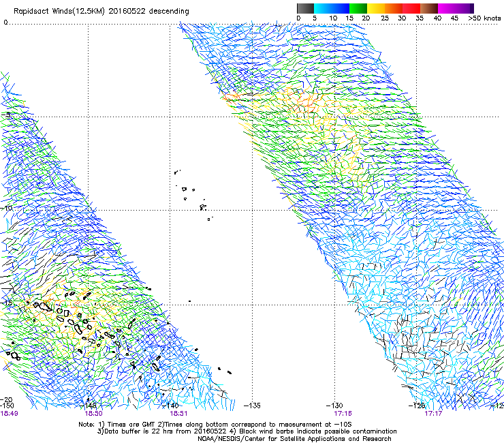Click the latitude label '-5'

pos(6,114)
